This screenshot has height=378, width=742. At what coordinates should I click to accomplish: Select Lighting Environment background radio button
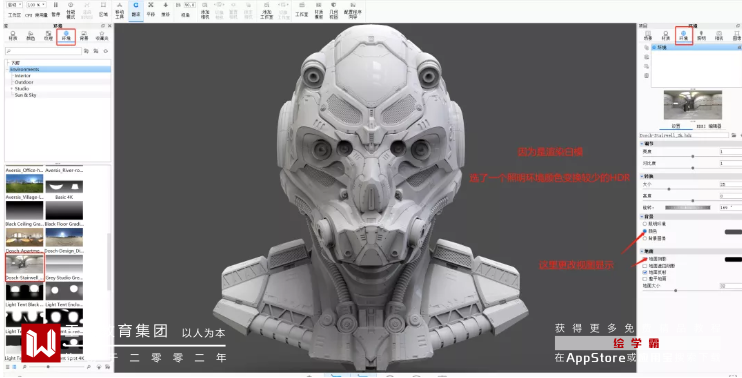tap(645, 224)
